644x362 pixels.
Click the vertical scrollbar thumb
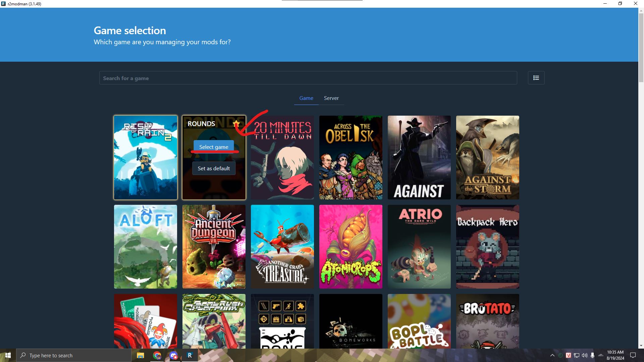(641, 47)
